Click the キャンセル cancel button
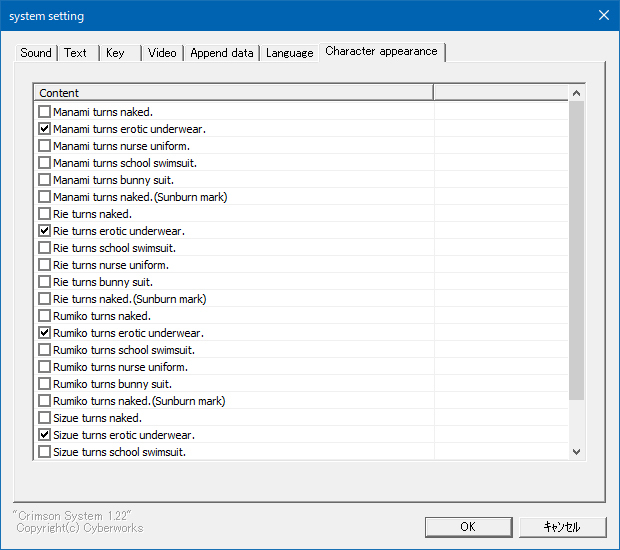 pyautogui.click(x=562, y=527)
